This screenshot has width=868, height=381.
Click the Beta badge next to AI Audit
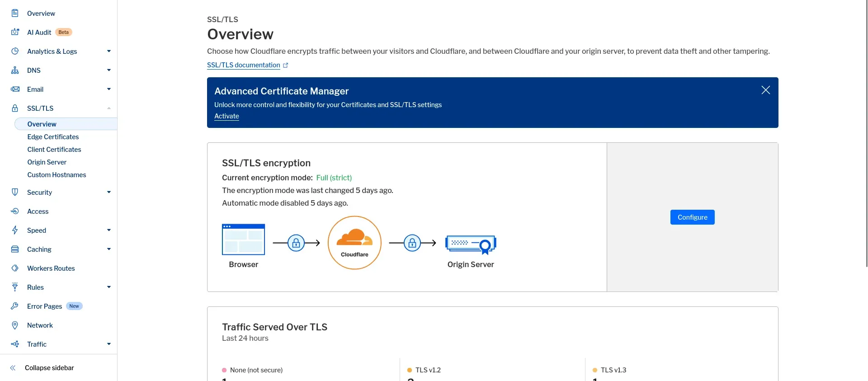(x=64, y=32)
